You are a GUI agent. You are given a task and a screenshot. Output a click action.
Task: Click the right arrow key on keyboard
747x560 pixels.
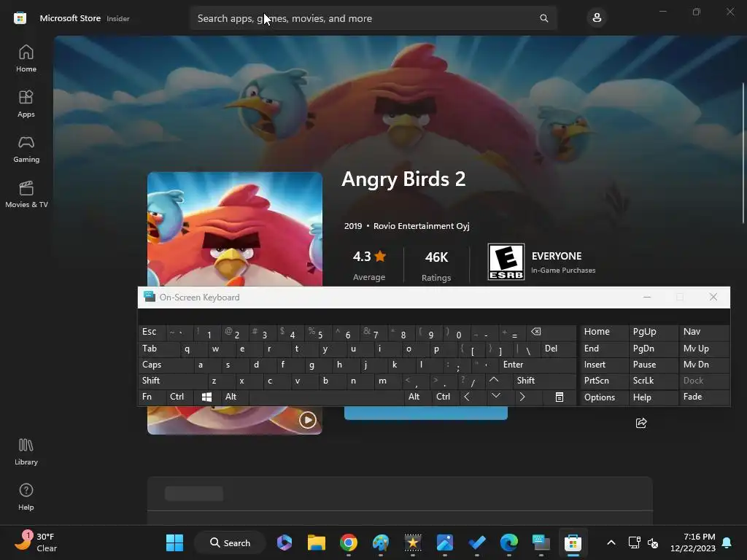(528, 397)
